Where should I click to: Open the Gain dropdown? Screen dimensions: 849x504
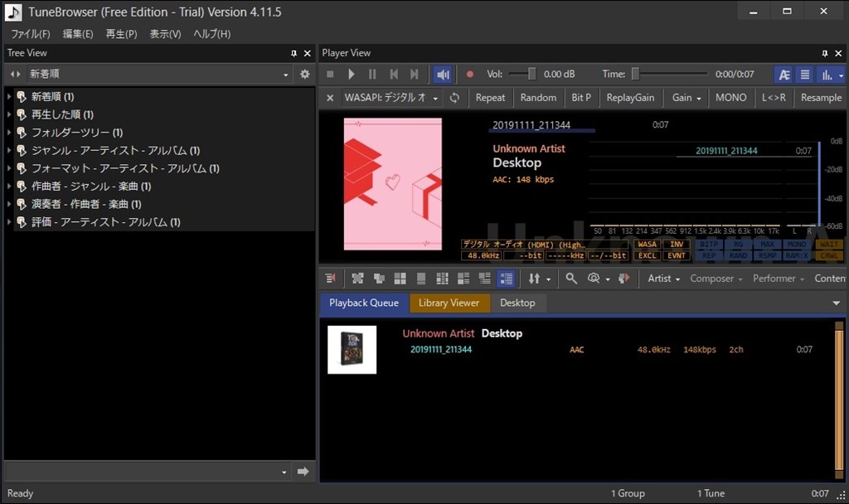(686, 98)
